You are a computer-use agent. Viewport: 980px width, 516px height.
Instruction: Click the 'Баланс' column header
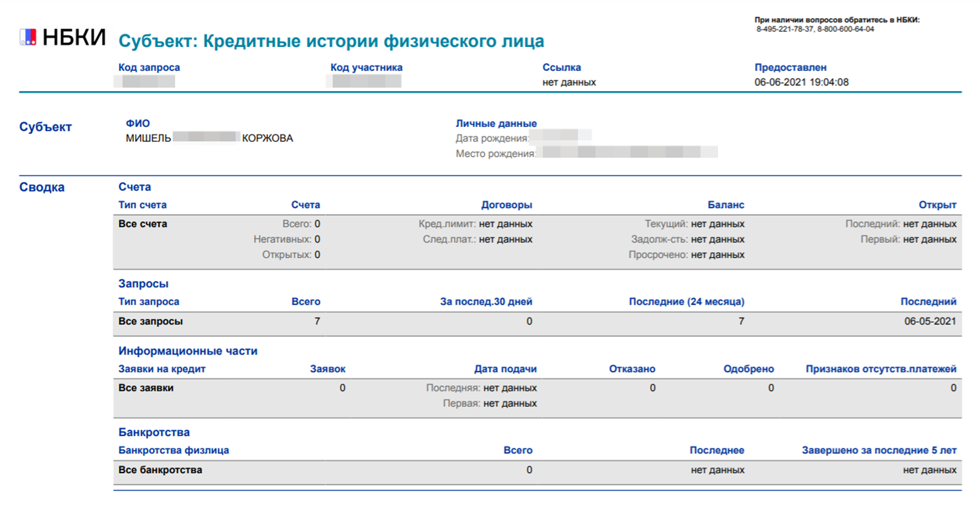click(x=726, y=205)
